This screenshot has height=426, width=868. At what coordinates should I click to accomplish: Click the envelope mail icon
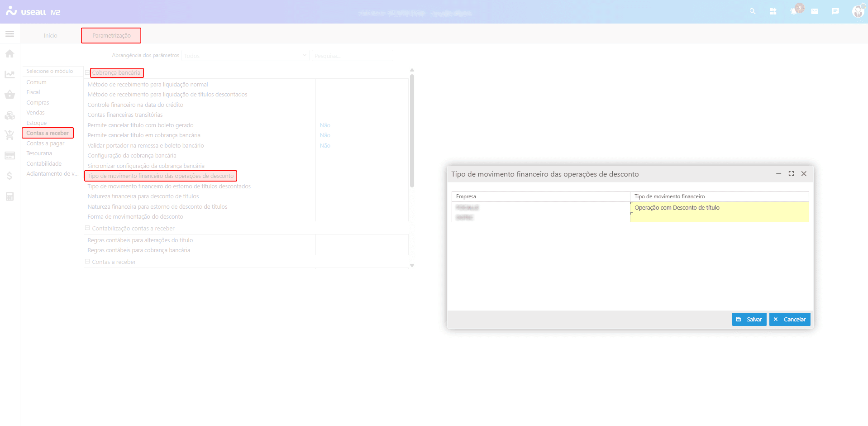click(815, 11)
